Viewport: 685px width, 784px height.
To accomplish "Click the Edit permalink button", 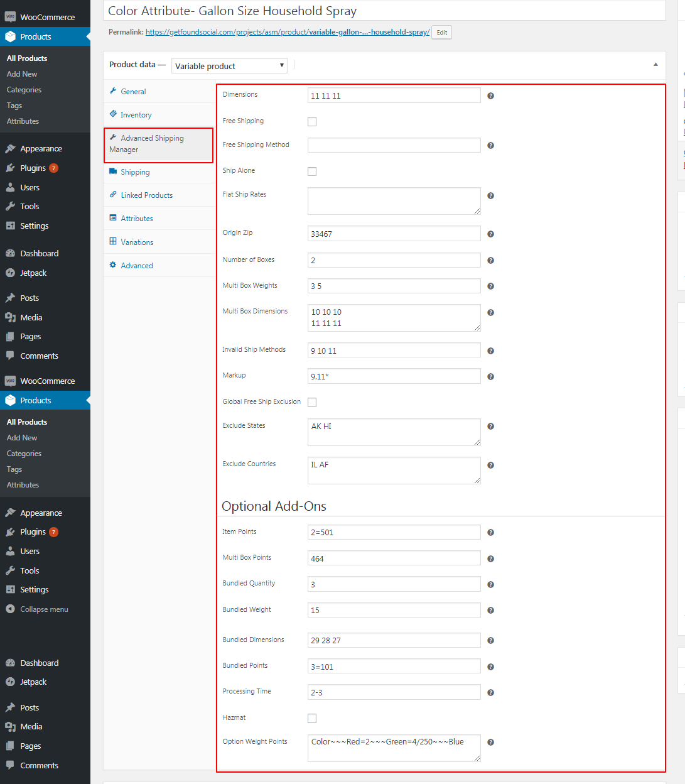I will 442,33.
